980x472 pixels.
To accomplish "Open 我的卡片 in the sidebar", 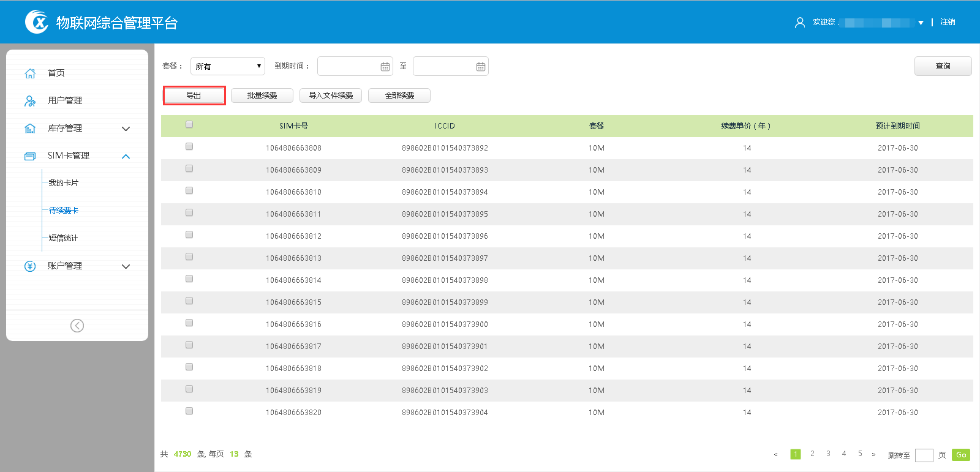I will 64,183.
